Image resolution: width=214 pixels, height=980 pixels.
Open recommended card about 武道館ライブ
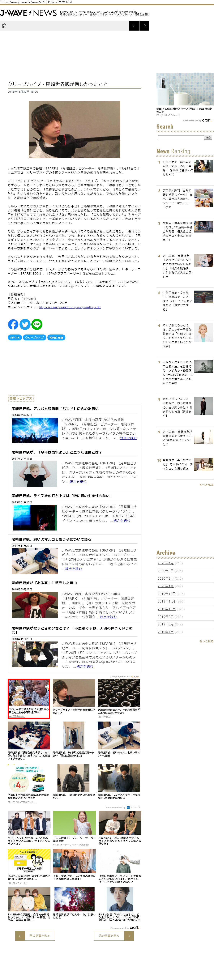[x=29, y=741]
